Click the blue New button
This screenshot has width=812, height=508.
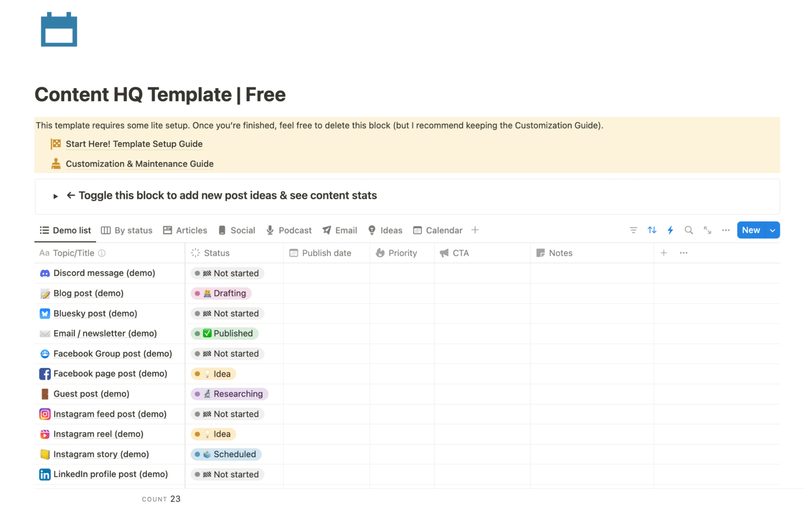[x=751, y=230]
